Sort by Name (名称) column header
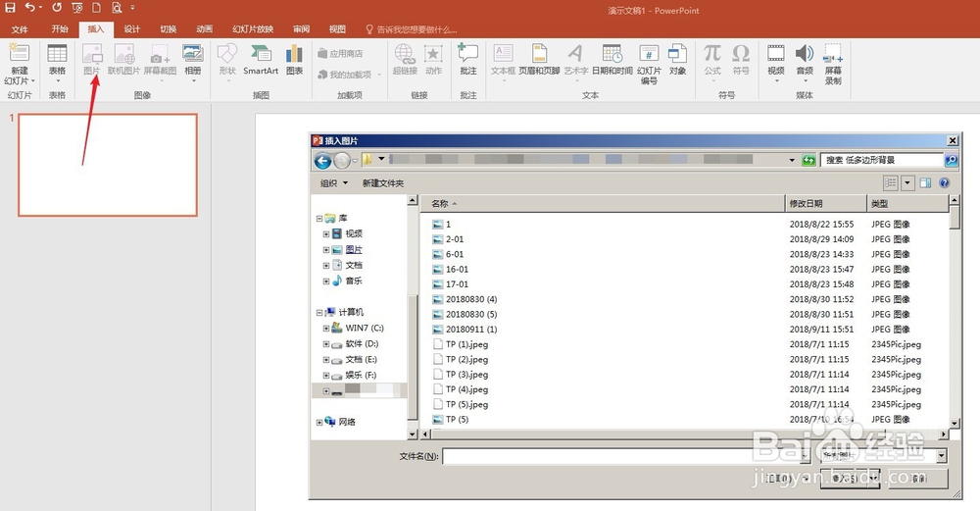The width and height of the screenshot is (980, 511). point(602,203)
